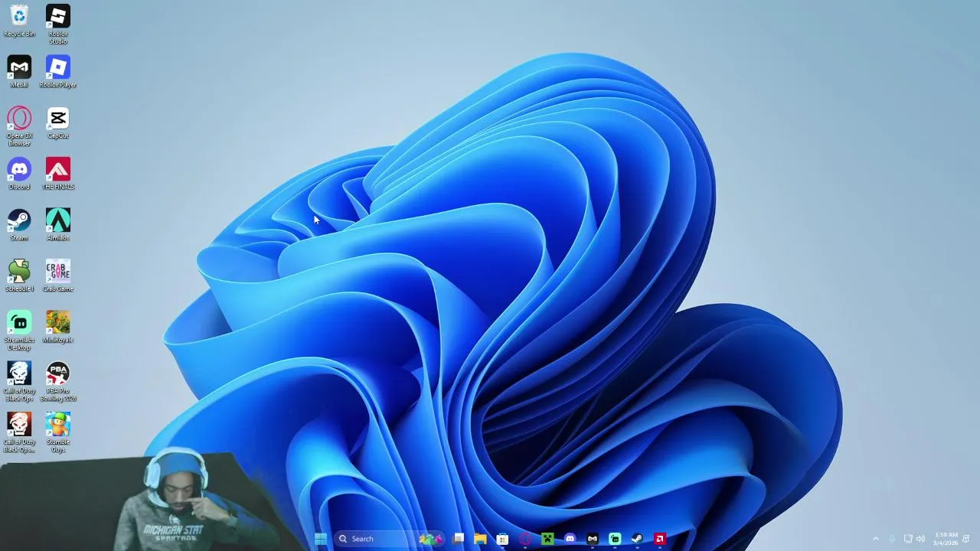
Task: Select the Aimlabs desktop shortcut
Action: tap(57, 225)
